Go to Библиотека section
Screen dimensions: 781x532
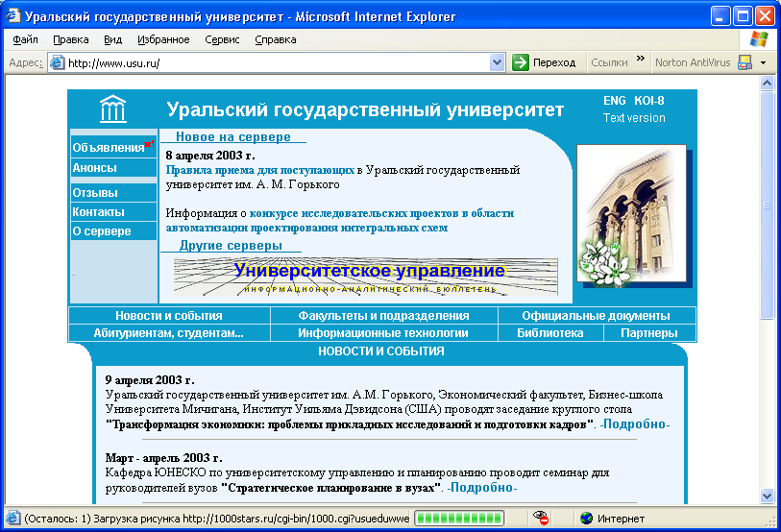tap(550, 333)
